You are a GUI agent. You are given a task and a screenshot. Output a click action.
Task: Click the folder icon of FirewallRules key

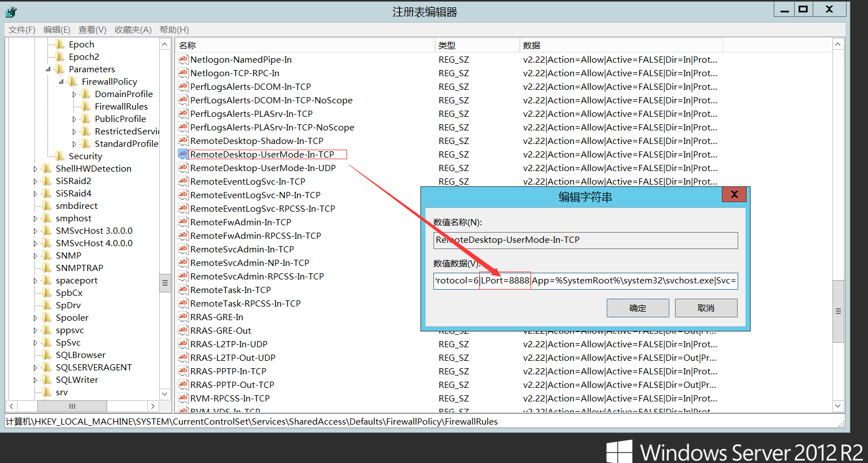[x=86, y=106]
